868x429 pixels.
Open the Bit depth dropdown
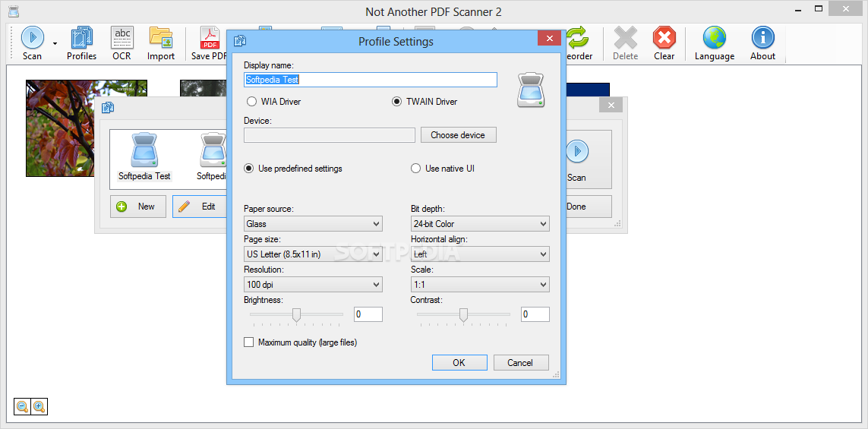point(480,224)
